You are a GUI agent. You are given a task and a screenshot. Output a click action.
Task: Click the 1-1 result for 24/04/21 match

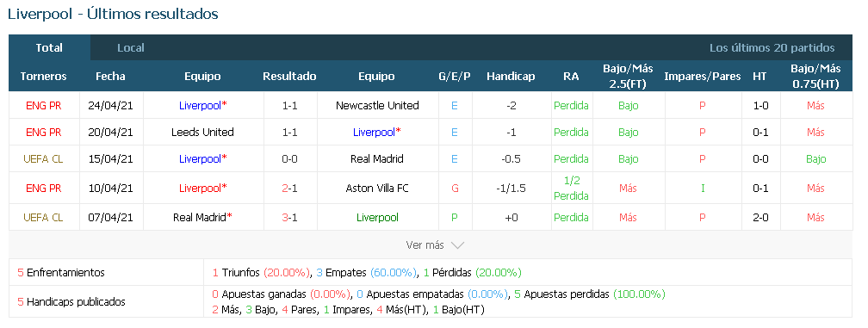(289, 106)
